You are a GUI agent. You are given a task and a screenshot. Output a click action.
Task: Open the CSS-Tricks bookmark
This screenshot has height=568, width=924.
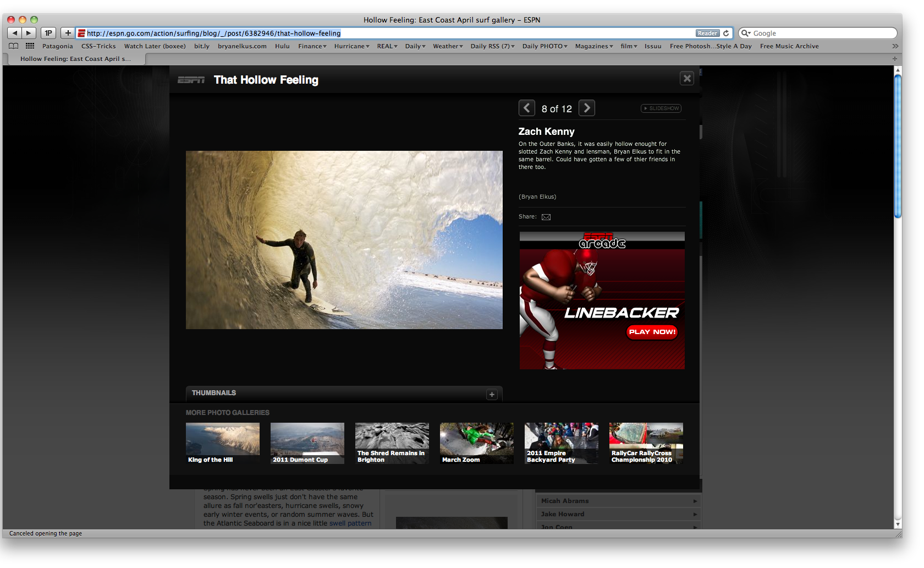(98, 46)
